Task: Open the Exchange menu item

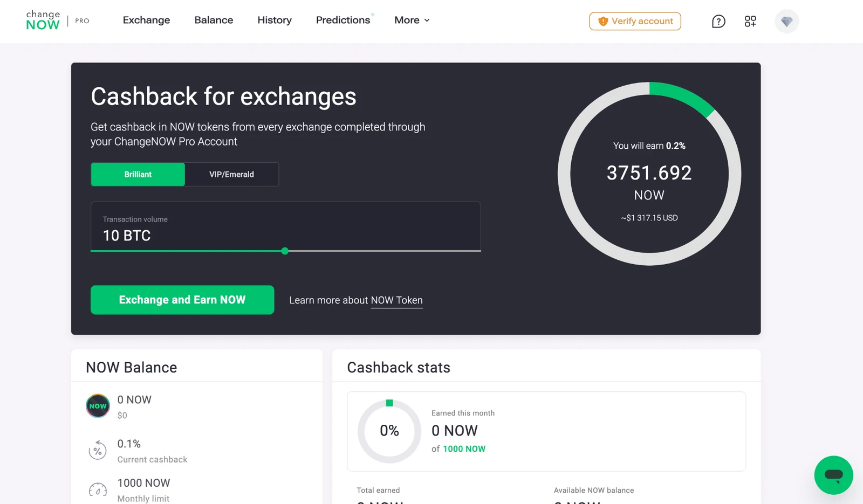Action: point(146,20)
